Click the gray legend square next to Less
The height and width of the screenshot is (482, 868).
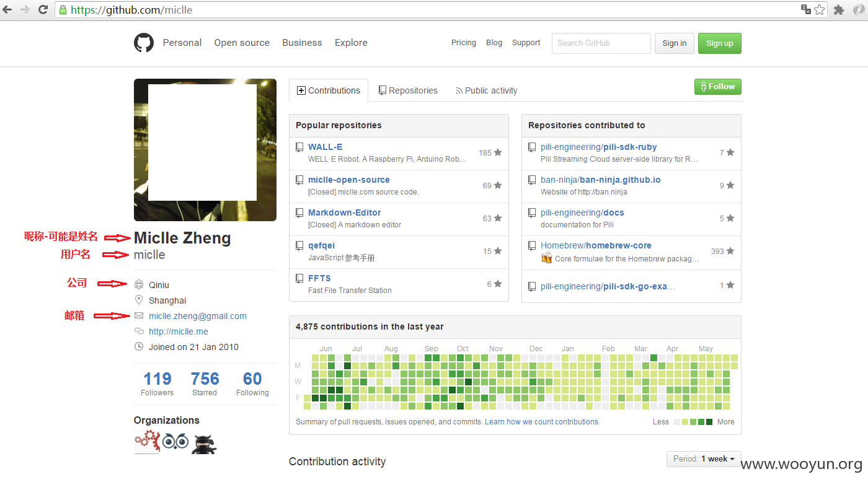[677, 422]
